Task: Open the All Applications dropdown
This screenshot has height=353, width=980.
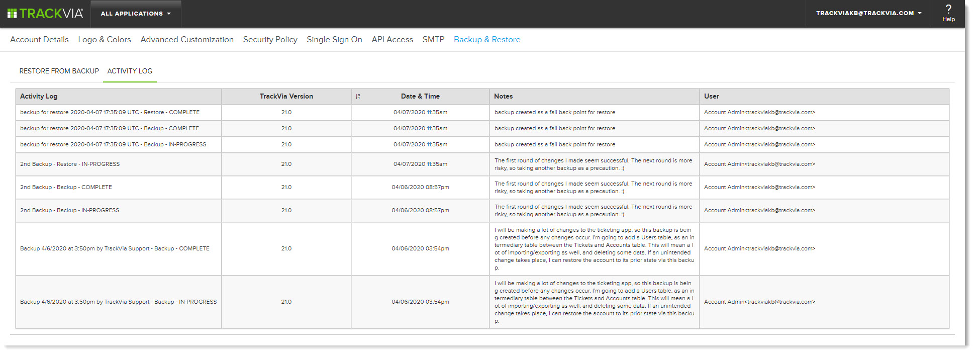Action: point(136,14)
